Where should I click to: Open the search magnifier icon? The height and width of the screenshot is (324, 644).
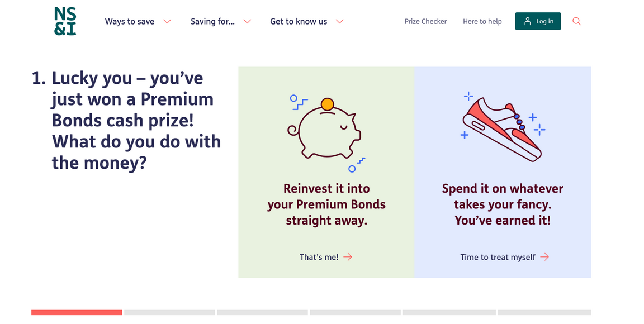[577, 21]
